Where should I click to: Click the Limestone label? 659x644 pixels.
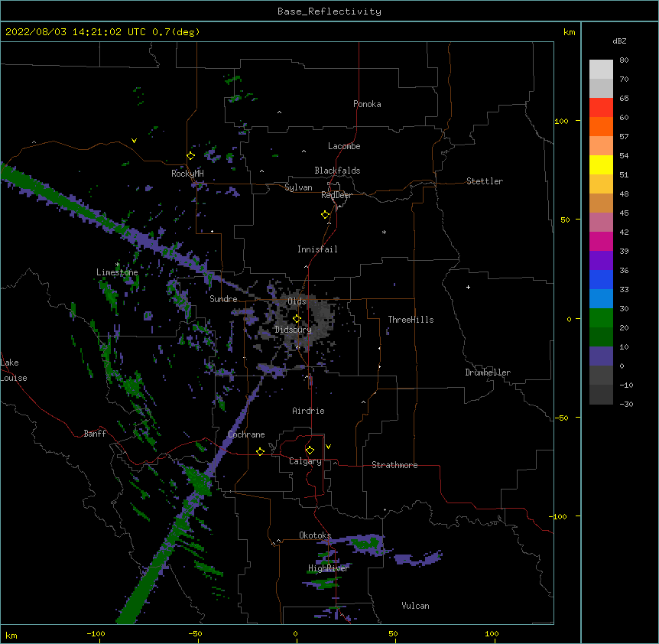[117, 272]
